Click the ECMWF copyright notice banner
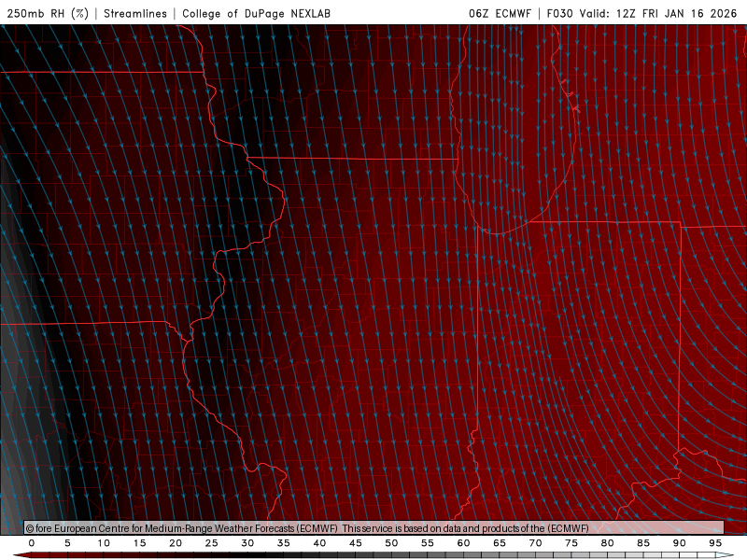747x560 pixels. pyautogui.click(x=374, y=527)
